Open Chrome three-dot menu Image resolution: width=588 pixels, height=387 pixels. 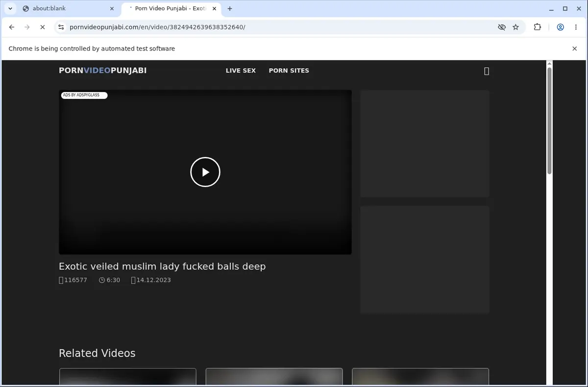tap(576, 27)
